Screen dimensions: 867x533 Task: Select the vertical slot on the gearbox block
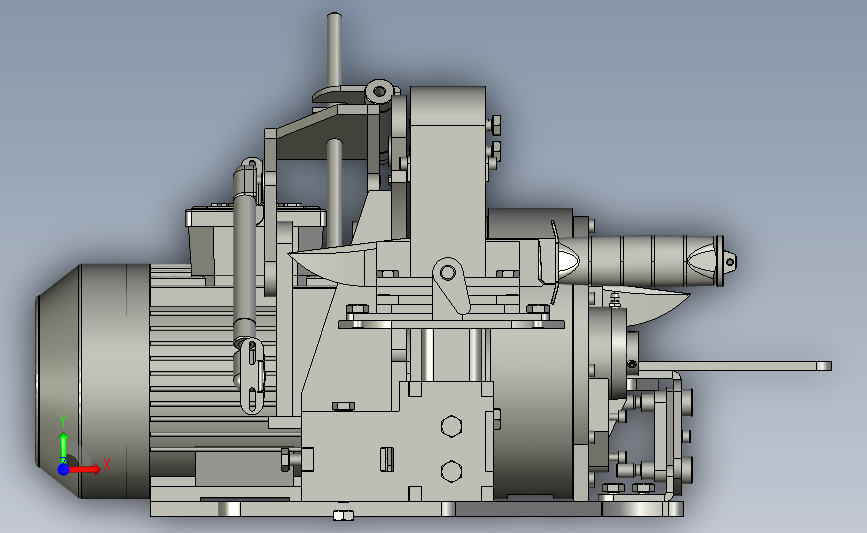point(387,459)
